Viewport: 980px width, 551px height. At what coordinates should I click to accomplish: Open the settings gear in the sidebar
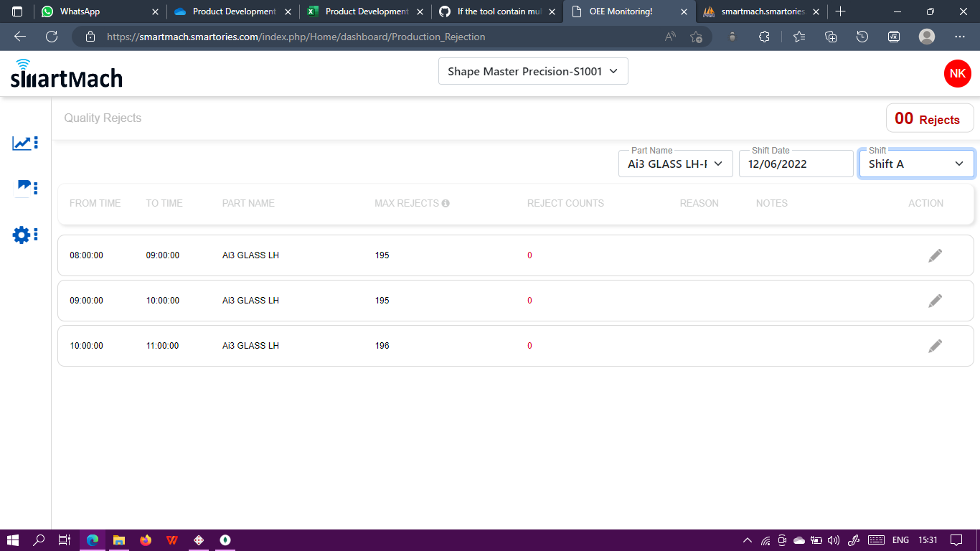[x=21, y=235]
